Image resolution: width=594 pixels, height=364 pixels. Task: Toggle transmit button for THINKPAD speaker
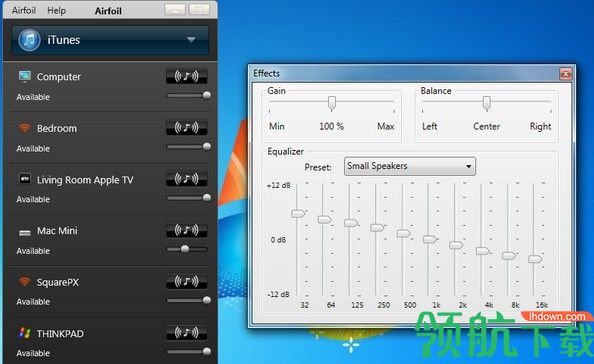187,333
